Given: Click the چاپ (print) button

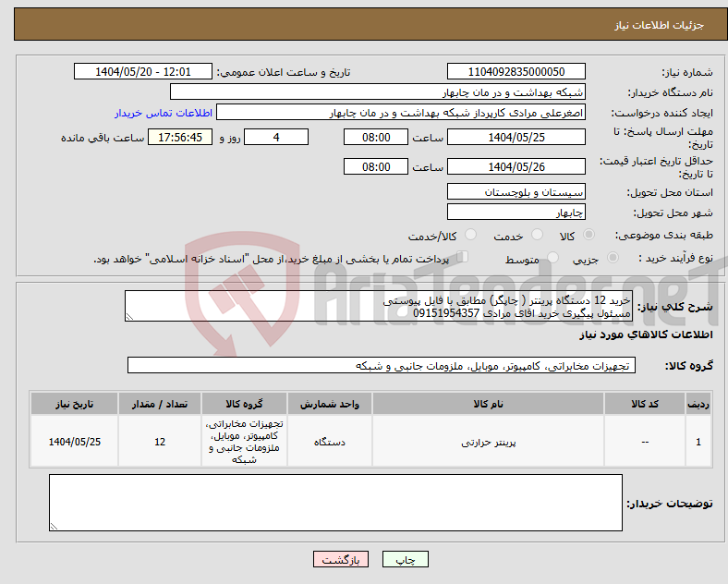Looking at the screenshot, I should tap(405, 559).
